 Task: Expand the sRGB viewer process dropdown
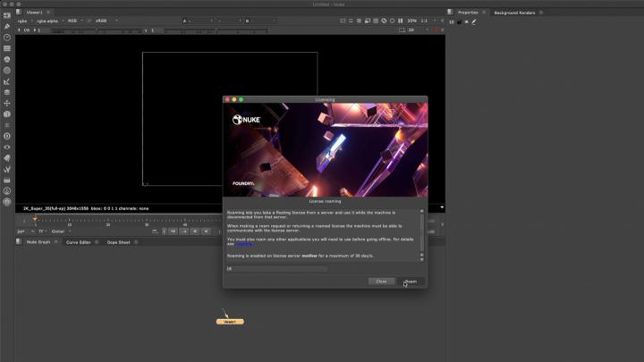click(x=101, y=21)
